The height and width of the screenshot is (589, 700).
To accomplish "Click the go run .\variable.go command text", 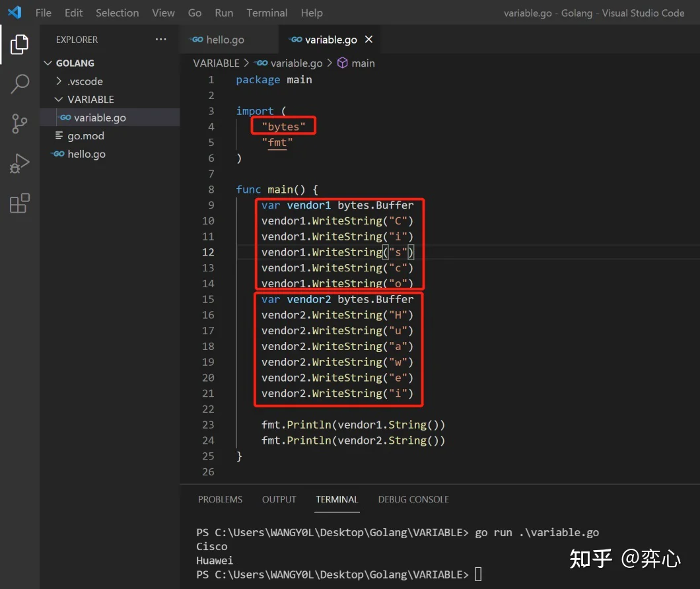I will pos(537,533).
